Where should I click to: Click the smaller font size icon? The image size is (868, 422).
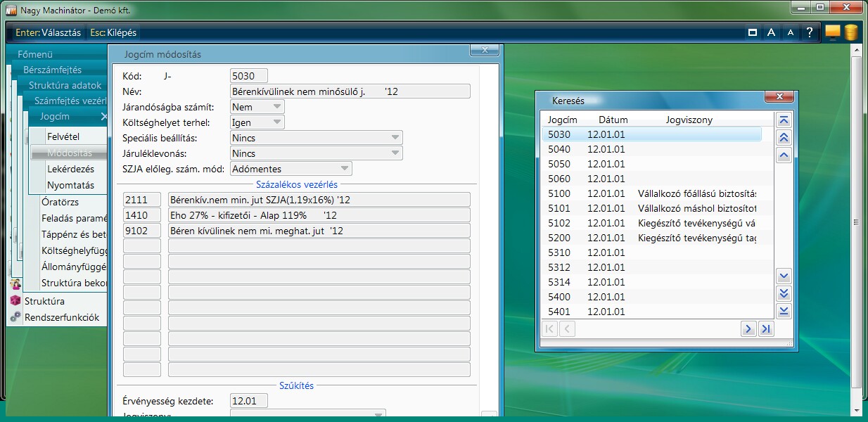tap(791, 32)
